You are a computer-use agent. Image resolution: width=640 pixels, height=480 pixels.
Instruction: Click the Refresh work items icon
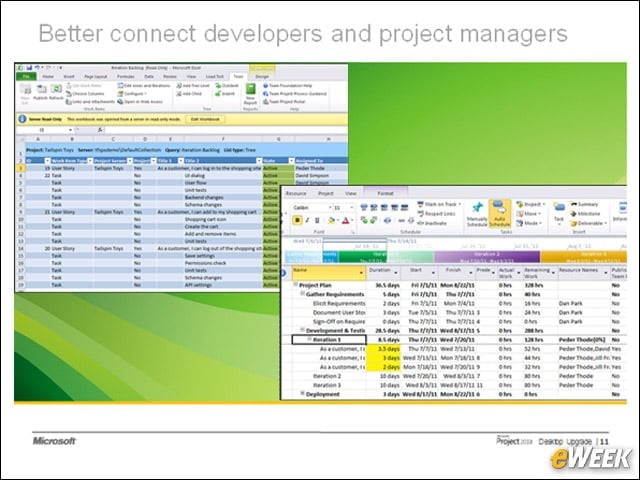[56, 89]
